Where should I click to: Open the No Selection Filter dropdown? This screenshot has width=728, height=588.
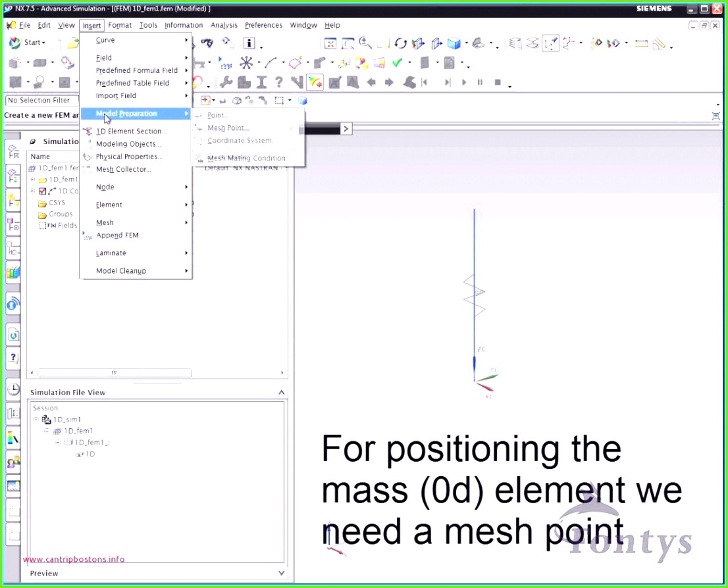(x=41, y=100)
